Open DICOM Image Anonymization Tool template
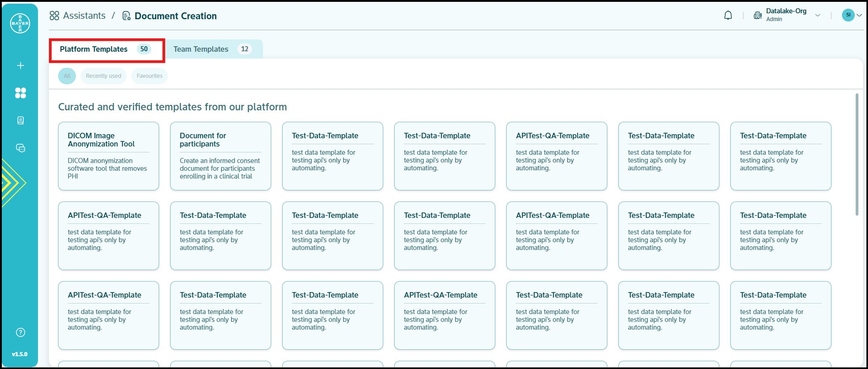 tap(108, 156)
